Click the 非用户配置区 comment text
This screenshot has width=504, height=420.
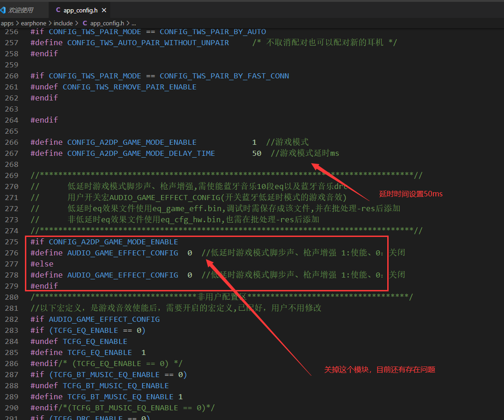(x=222, y=297)
